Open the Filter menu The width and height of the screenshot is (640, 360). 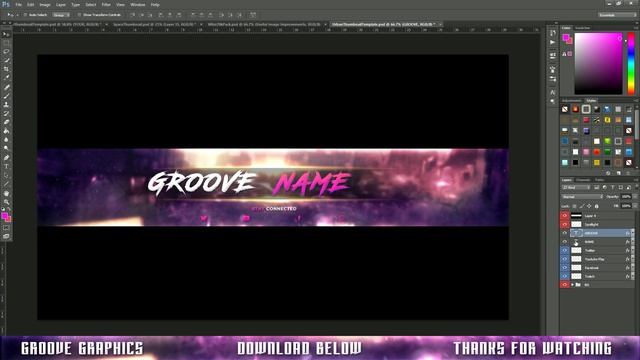pos(106,4)
